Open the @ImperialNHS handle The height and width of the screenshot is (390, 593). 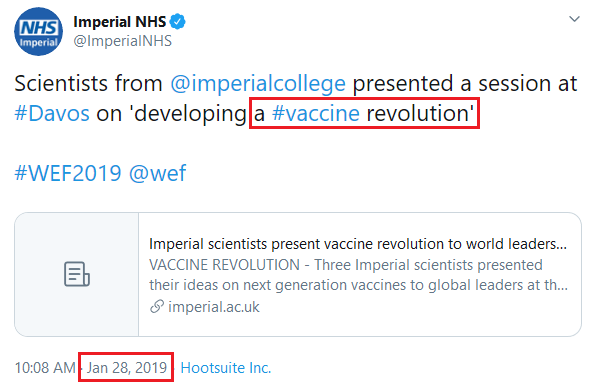[x=123, y=41]
